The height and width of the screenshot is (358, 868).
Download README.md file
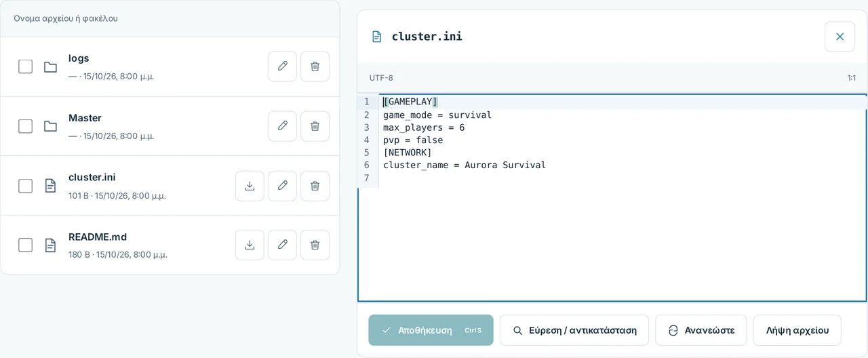250,245
